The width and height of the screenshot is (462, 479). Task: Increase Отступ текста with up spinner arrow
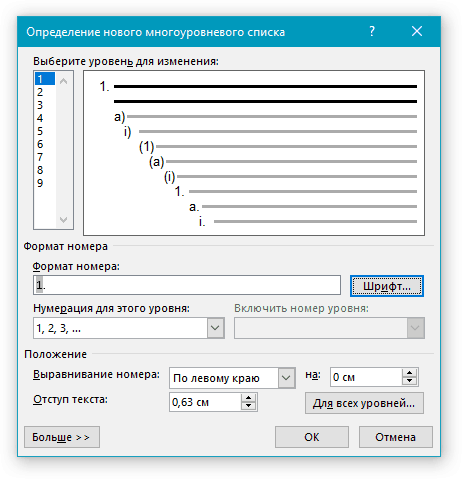point(248,398)
